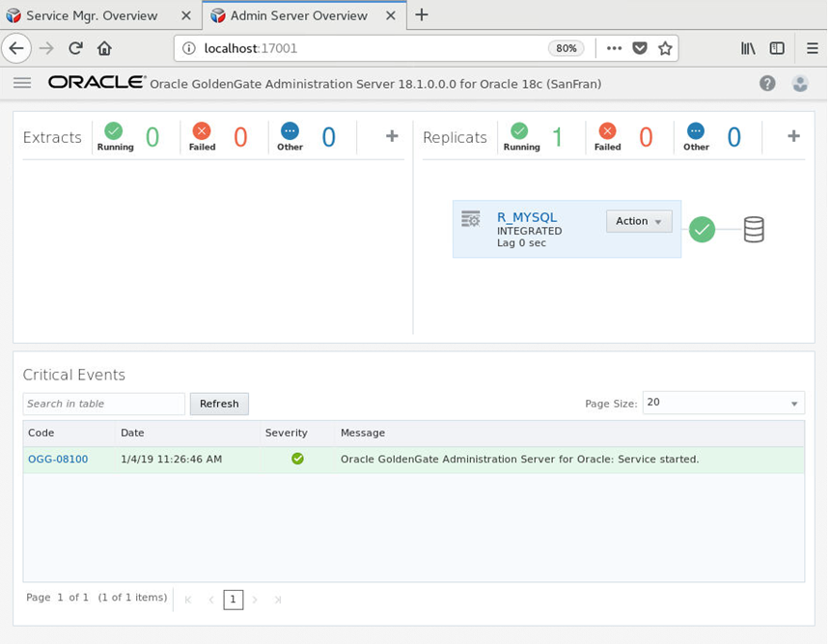
Task: Open the GoldenGate help icon
Action: coord(767,83)
